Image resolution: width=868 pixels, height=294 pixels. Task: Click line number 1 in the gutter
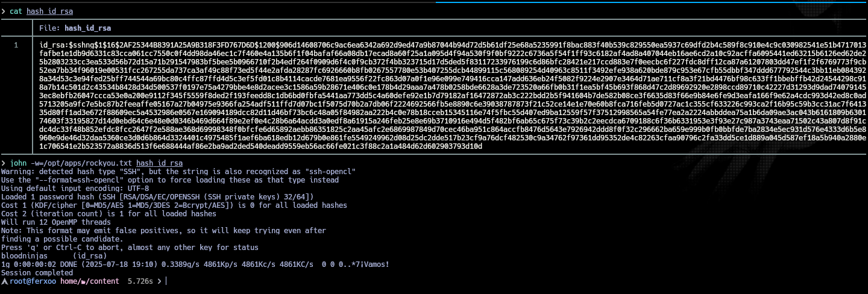click(16, 45)
